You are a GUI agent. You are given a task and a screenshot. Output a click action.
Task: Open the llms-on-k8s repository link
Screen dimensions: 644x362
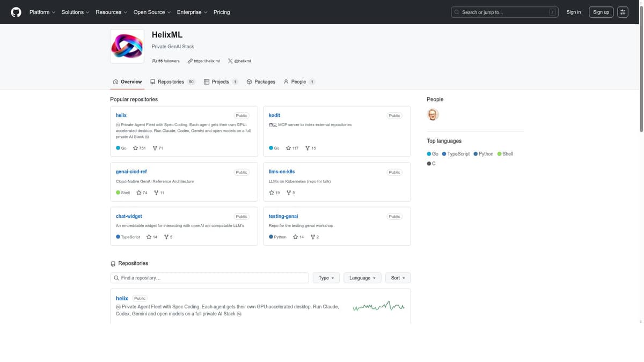pyautogui.click(x=282, y=172)
